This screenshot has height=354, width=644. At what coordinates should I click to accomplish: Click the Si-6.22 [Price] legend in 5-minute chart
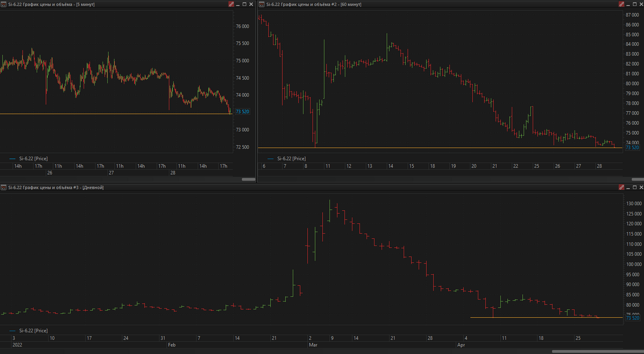point(28,159)
